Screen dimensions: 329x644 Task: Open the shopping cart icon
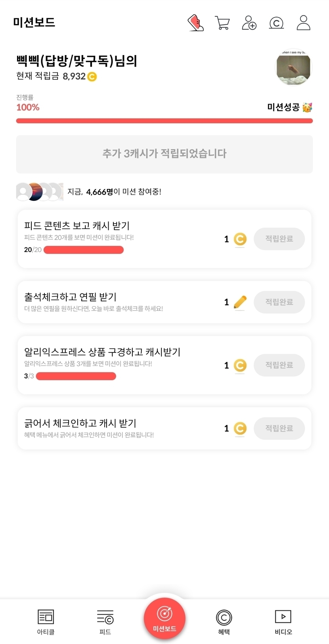point(222,23)
